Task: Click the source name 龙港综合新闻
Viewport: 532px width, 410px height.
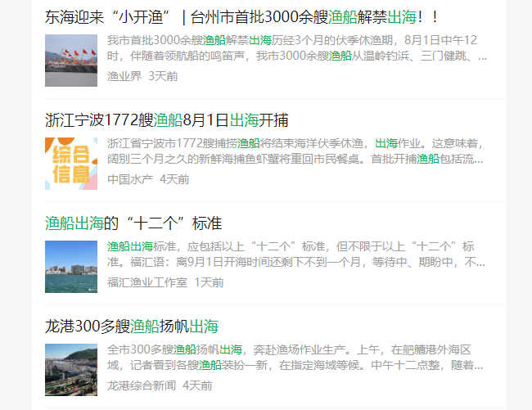Action: point(141,385)
